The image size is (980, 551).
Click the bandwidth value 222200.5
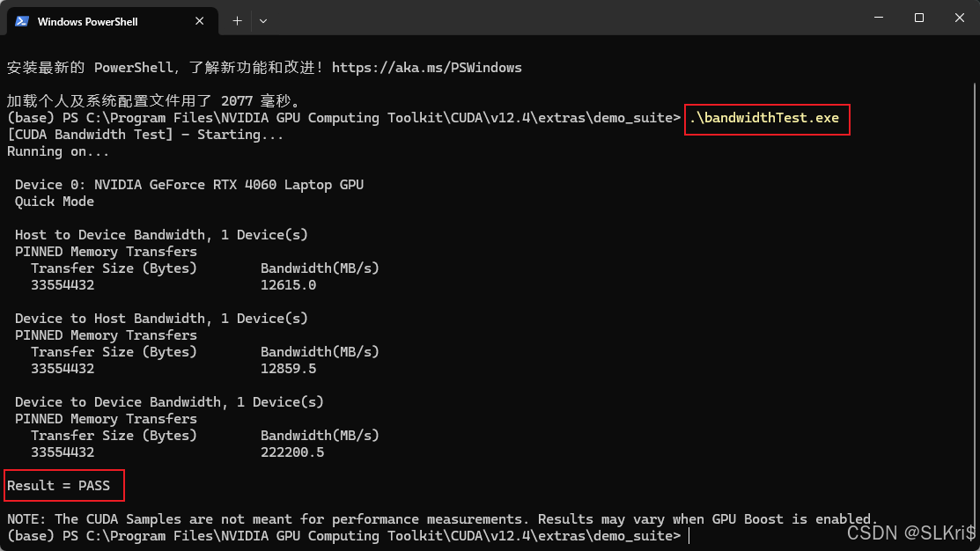click(292, 452)
